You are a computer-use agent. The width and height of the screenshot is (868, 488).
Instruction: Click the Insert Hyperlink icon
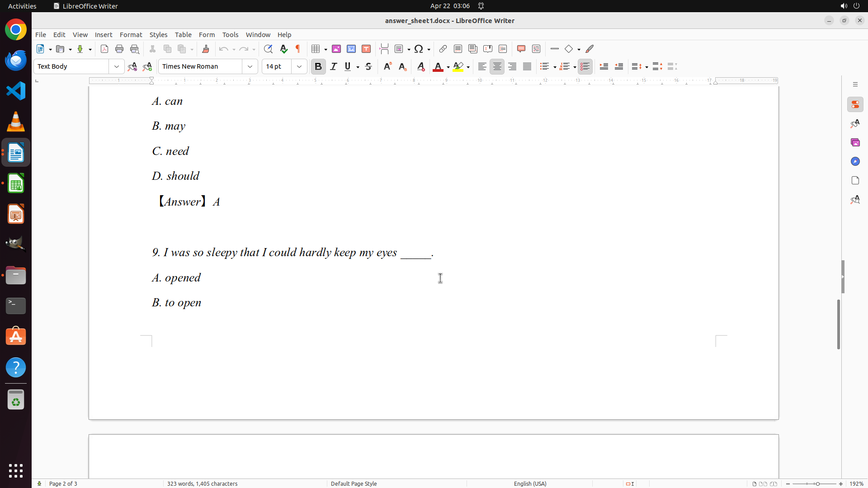click(443, 49)
